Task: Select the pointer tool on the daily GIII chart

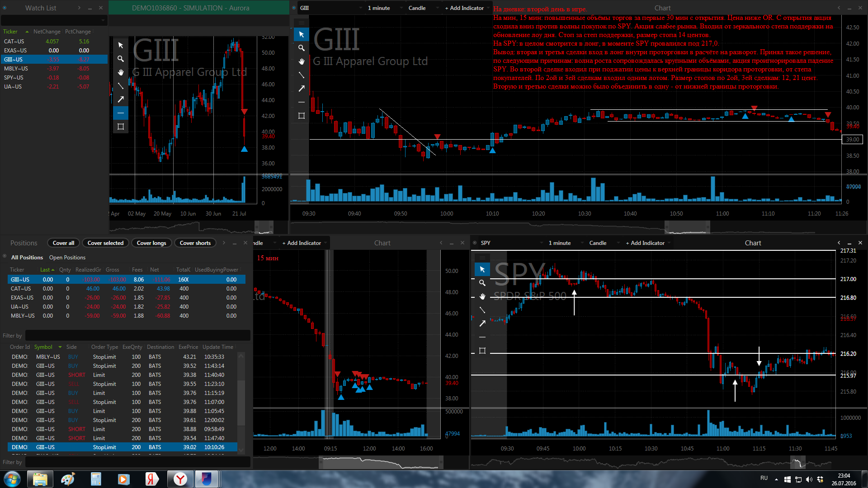Action: (121, 45)
